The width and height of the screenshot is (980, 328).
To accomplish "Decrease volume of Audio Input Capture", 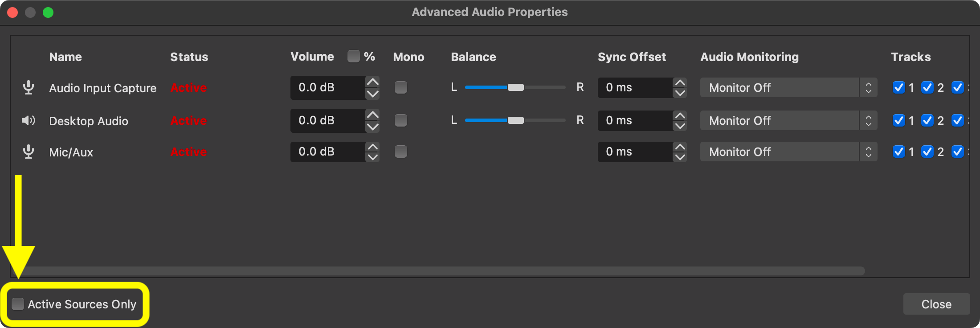I will pos(372,94).
